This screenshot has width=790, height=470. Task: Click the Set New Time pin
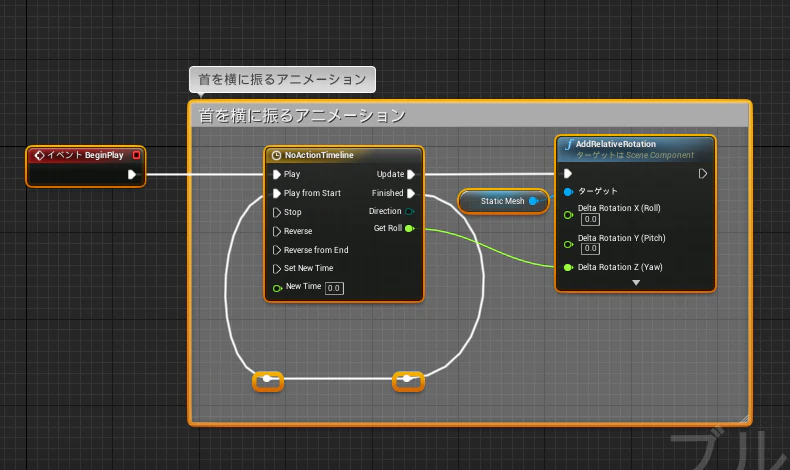coord(277,268)
